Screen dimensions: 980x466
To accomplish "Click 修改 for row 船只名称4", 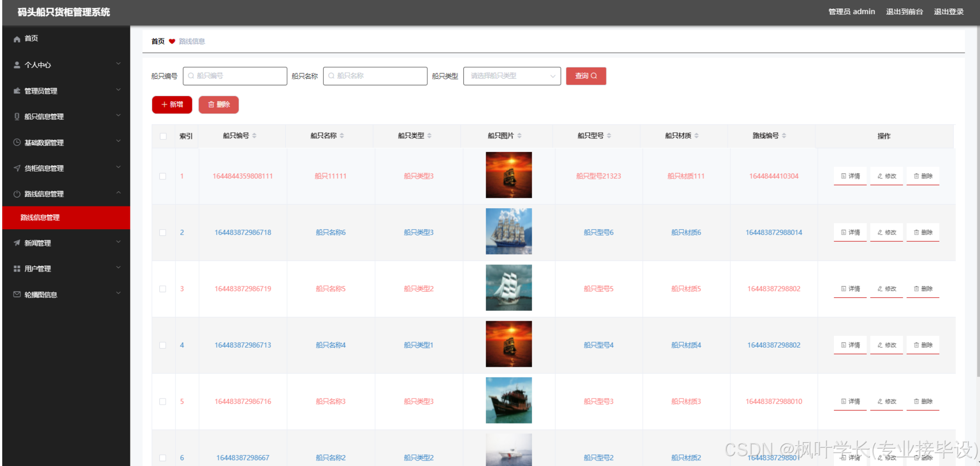I will pyautogui.click(x=887, y=345).
